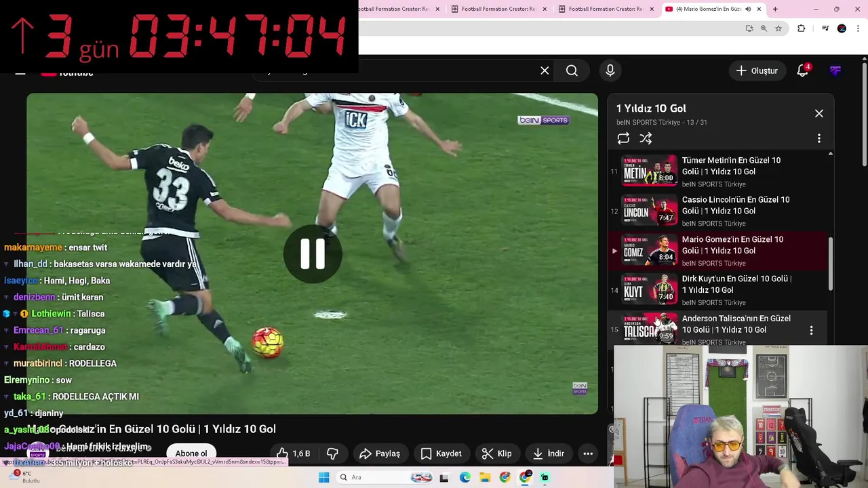Close the Mario Gomez YouTube tab
Screen dimensions: 868x488
tap(759, 9)
